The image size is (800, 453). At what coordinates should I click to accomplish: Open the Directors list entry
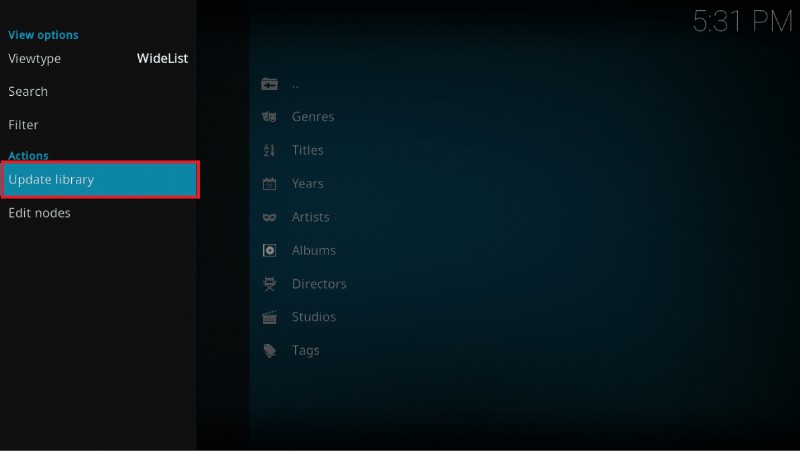click(319, 284)
